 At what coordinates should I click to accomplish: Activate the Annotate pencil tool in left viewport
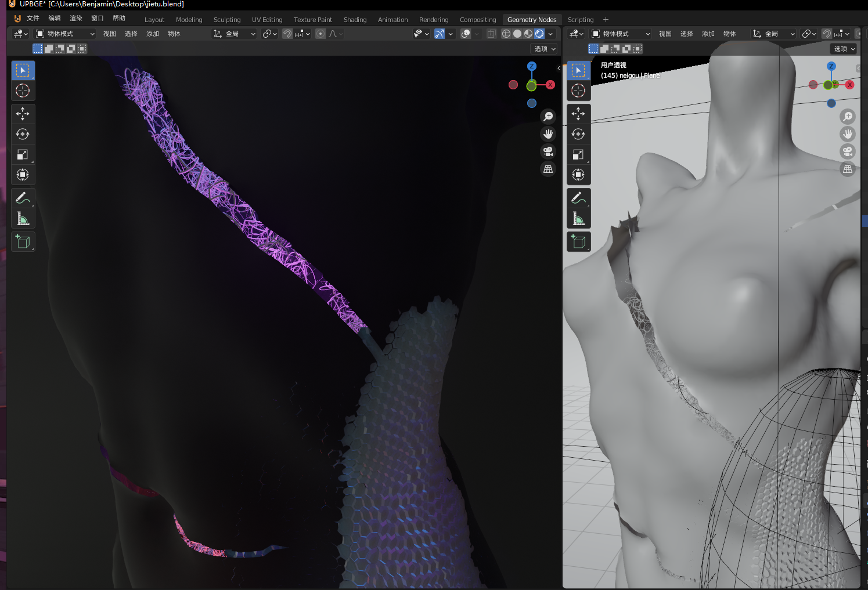23,198
